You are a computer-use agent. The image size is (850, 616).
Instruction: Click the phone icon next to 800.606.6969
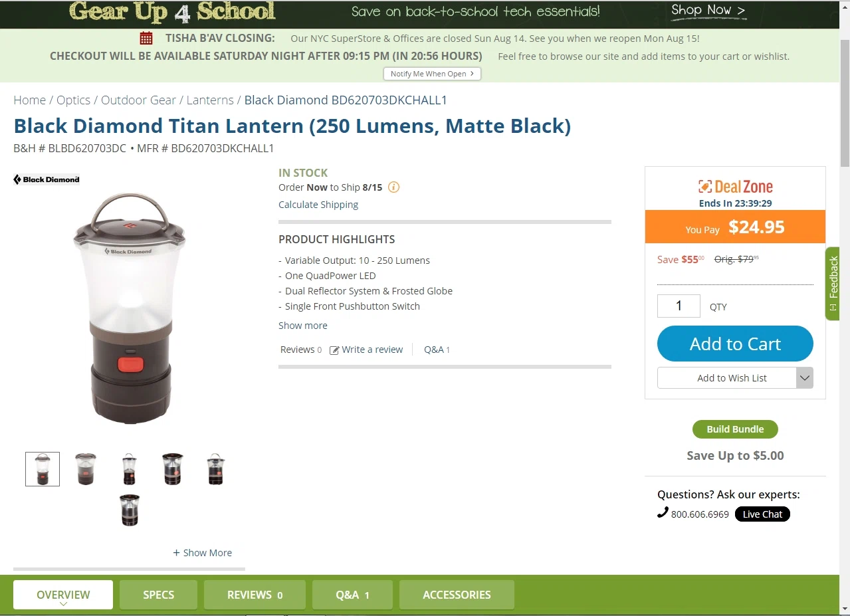tap(663, 512)
